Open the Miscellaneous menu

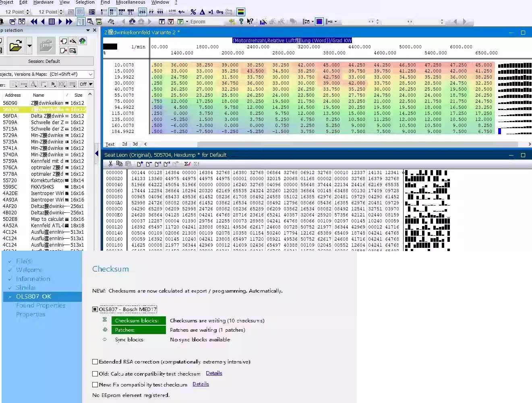[130, 2]
